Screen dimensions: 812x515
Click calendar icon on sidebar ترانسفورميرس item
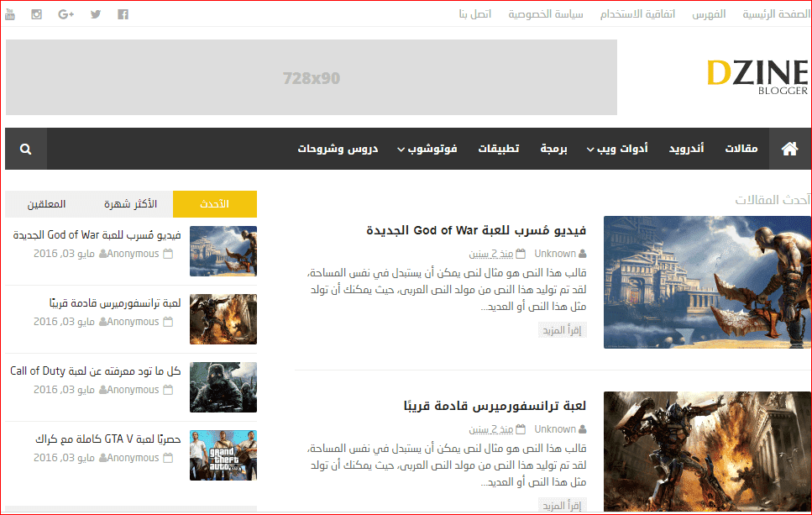click(x=168, y=322)
